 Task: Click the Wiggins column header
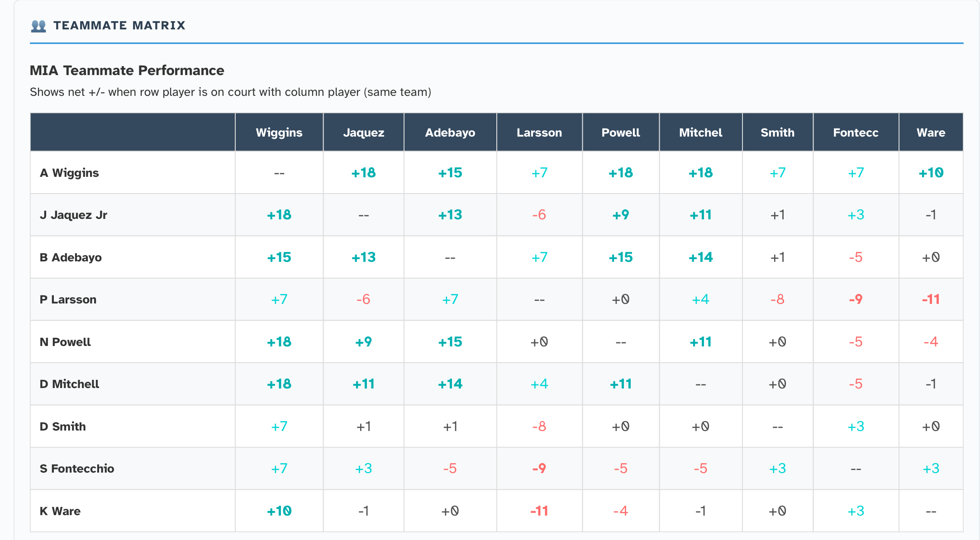pos(279,133)
